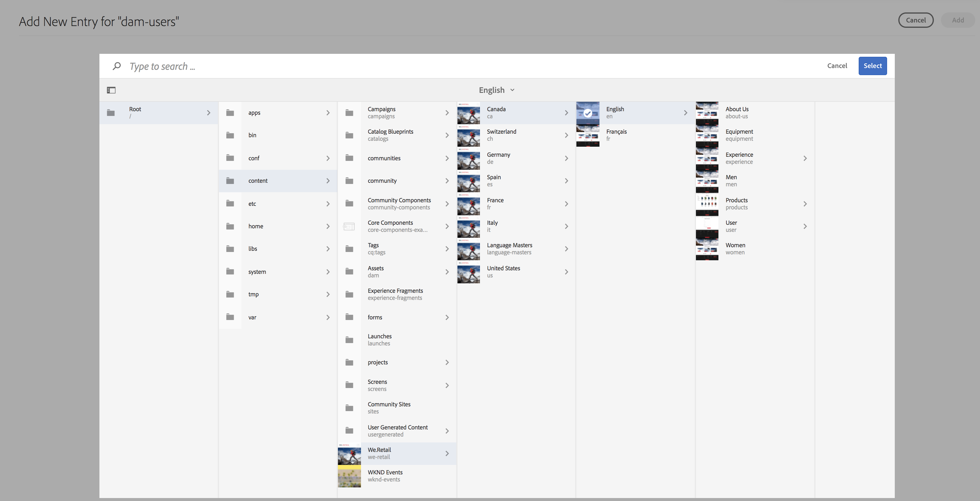Viewport: 980px width, 501px height.
Task: Expand the United States chevron
Action: tap(566, 272)
